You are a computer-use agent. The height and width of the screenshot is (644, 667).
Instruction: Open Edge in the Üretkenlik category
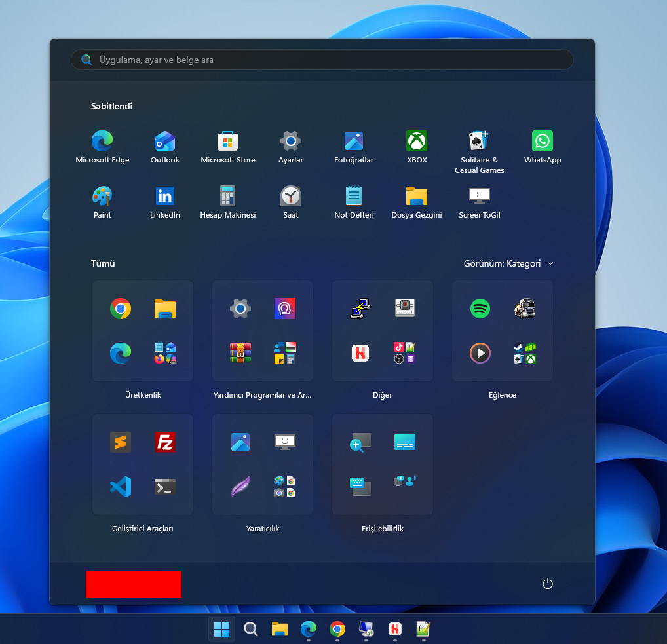(121, 353)
